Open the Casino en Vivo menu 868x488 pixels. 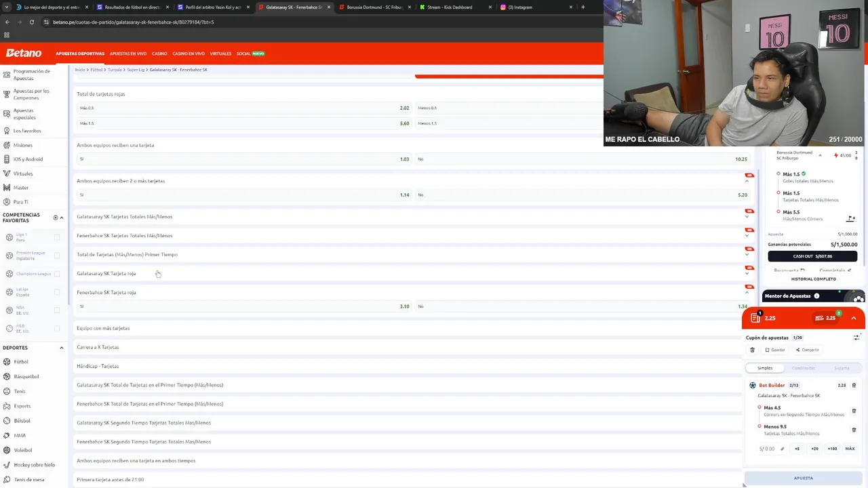tap(189, 54)
